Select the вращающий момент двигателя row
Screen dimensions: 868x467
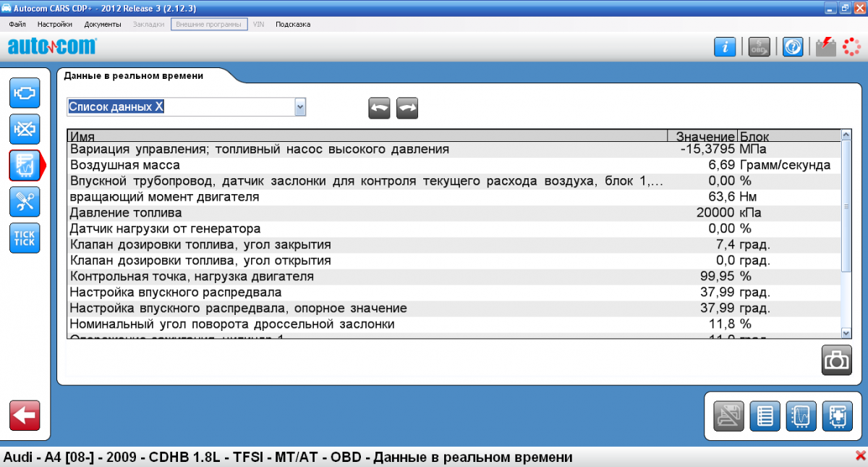point(454,197)
